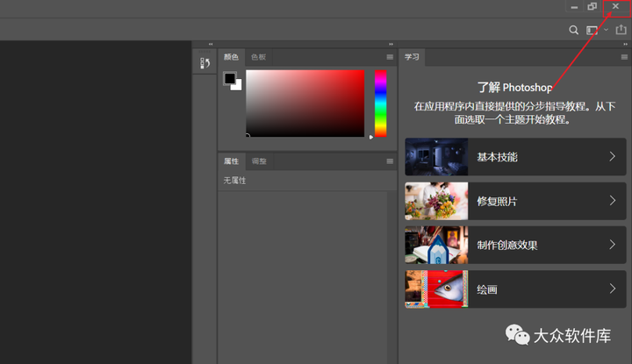Open the 基本技能 tutorial
632x364 pixels.
tap(515, 157)
